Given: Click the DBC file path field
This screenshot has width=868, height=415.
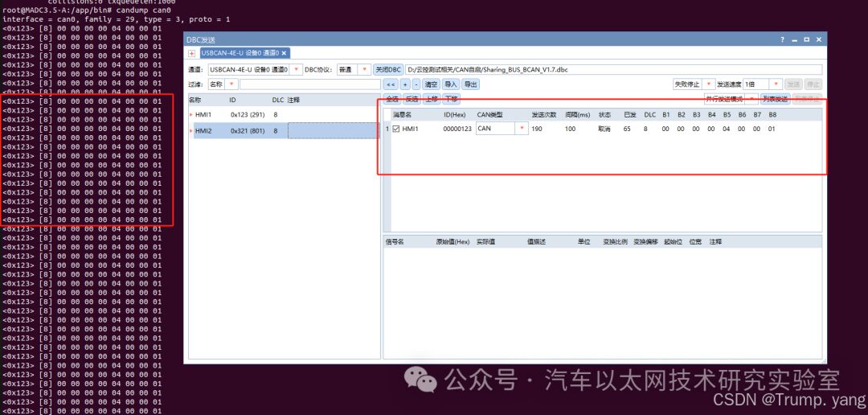Looking at the screenshot, I should coord(613,70).
